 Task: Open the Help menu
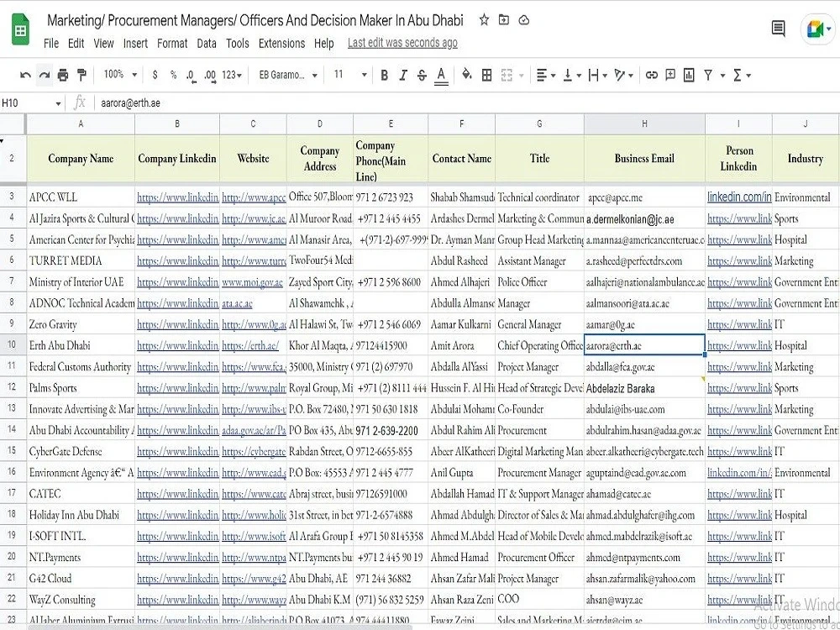(x=323, y=44)
